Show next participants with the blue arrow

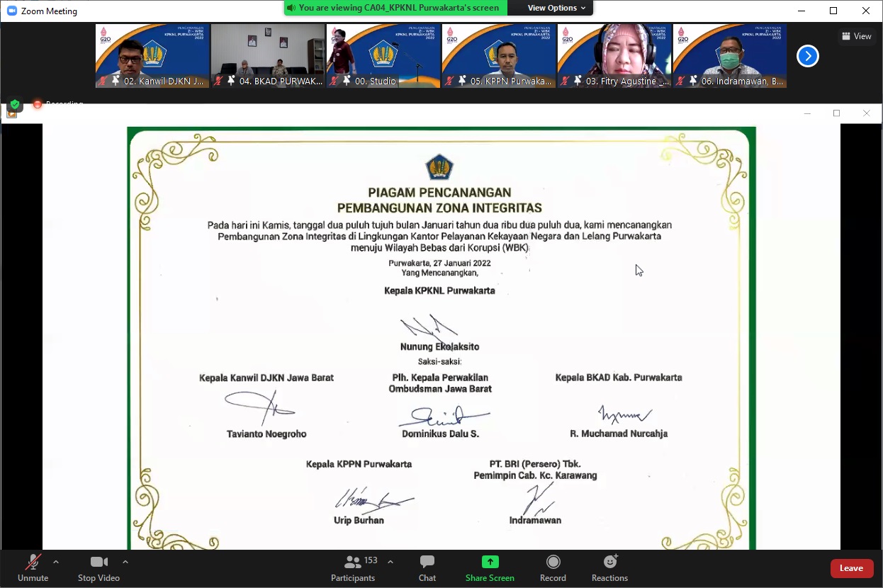(x=807, y=56)
